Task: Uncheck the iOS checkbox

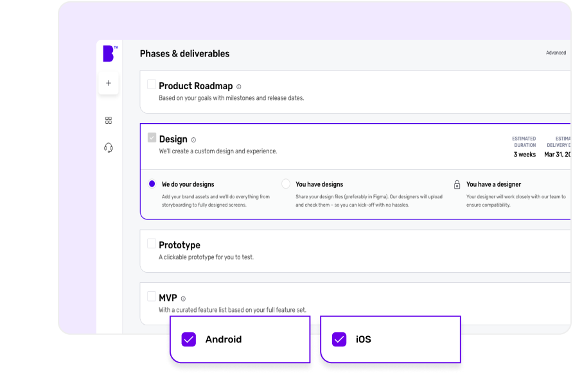Action: tap(339, 339)
